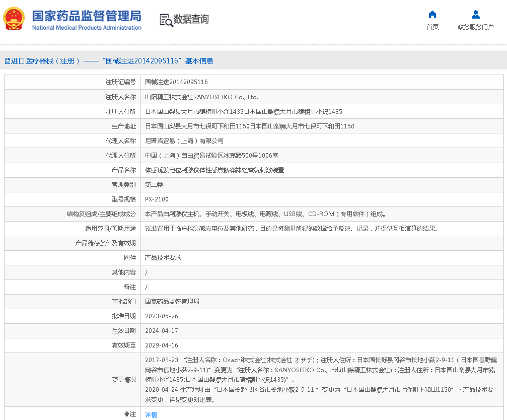This screenshot has width=507, height=420.
Task: Open the 政务服务门户 text link
Action: pyautogui.click(x=475, y=27)
